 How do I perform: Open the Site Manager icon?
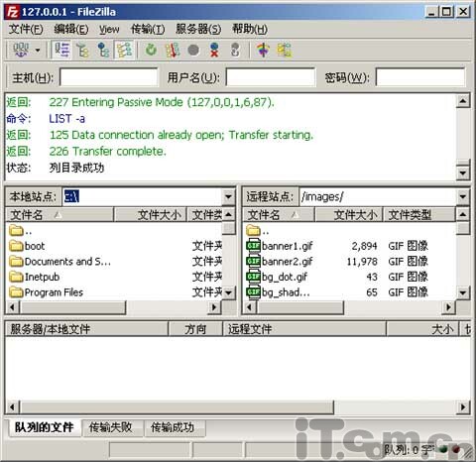pos(21,51)
